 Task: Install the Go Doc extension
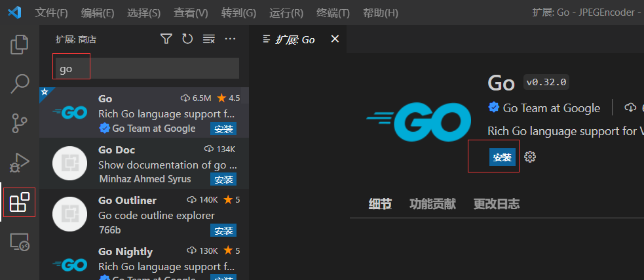pos(223,179)
